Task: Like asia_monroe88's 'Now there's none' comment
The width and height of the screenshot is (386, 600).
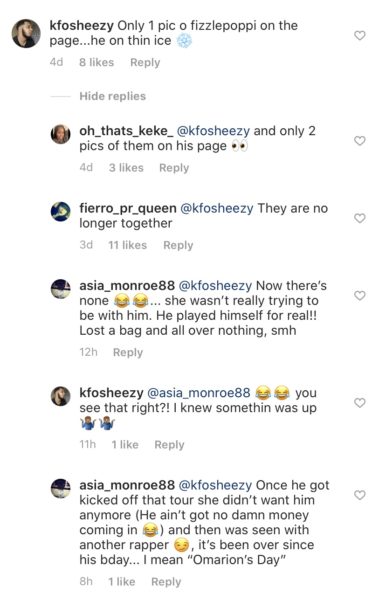Action: 359,295
